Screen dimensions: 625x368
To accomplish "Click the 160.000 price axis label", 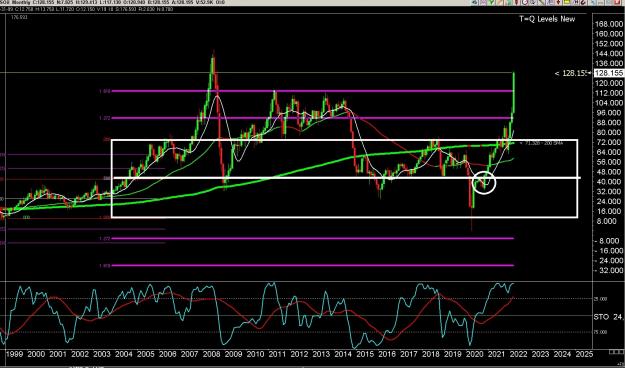I will click(x=609, y=34).
